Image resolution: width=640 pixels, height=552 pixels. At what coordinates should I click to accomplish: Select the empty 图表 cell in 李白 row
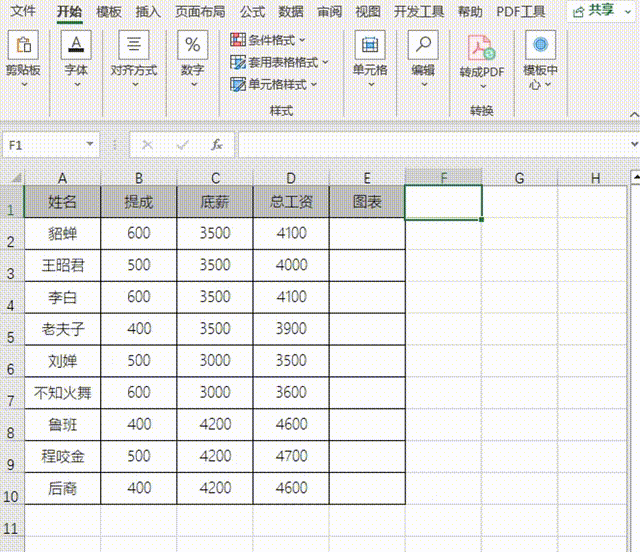point(367,297)
